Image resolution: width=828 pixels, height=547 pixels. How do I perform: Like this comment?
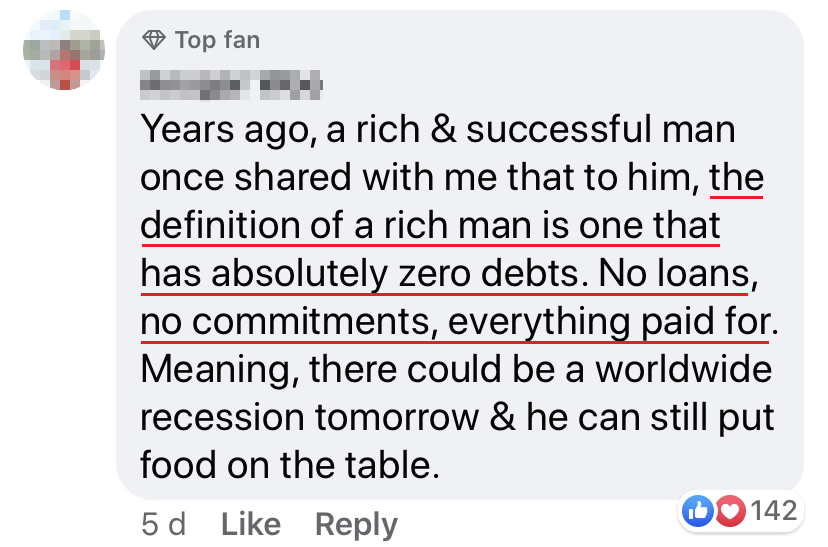249,524
